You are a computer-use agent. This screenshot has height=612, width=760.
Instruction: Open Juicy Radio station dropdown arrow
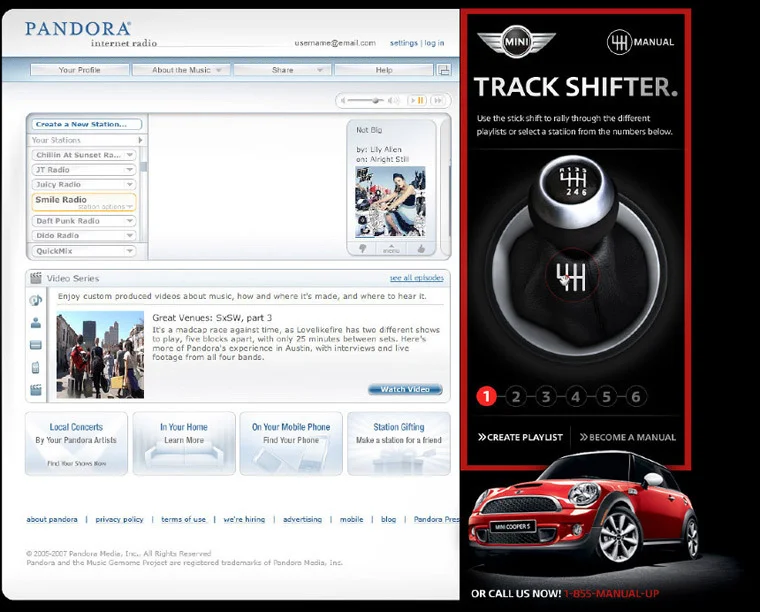[x=129, y=184]
